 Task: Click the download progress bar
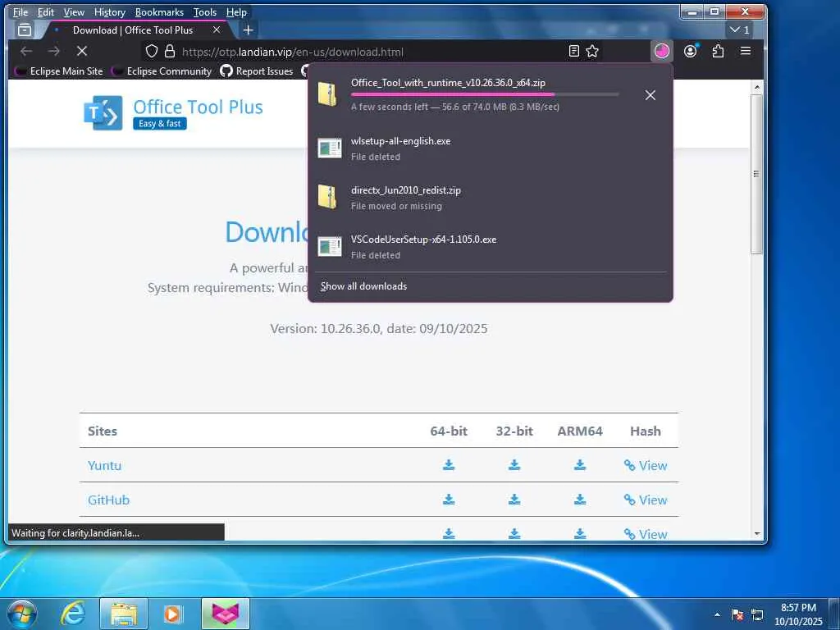coord(485,94)
